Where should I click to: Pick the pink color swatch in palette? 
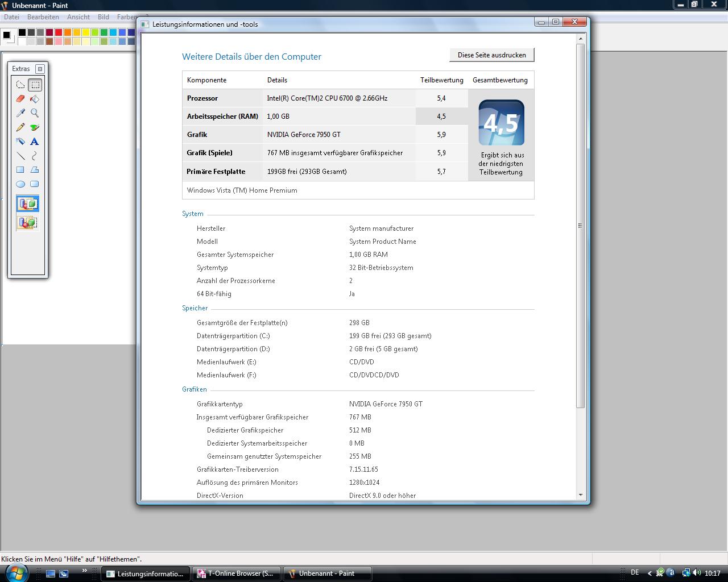pyautogui.click(x=59, y=41)
